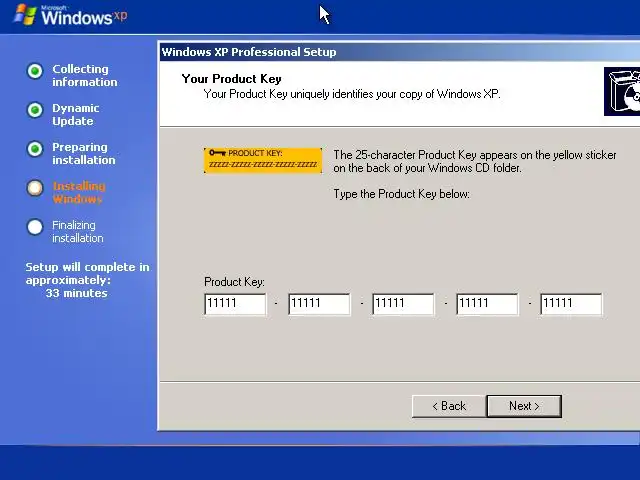Click the '33 minutes' time estimate
640x480 pixels.
tap(76, 293)
